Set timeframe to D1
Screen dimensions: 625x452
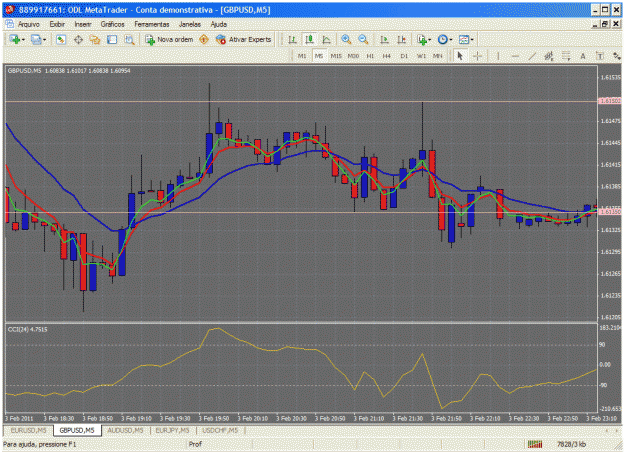[404, 56]
